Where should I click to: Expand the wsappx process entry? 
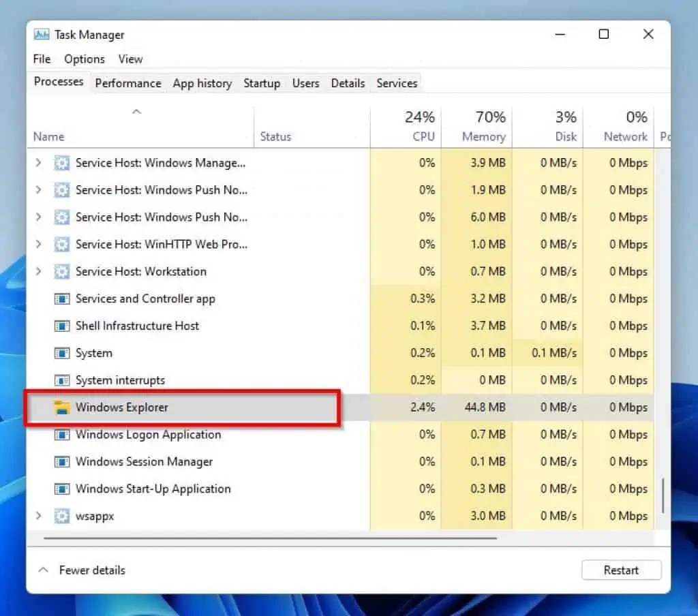click(39, 516)
